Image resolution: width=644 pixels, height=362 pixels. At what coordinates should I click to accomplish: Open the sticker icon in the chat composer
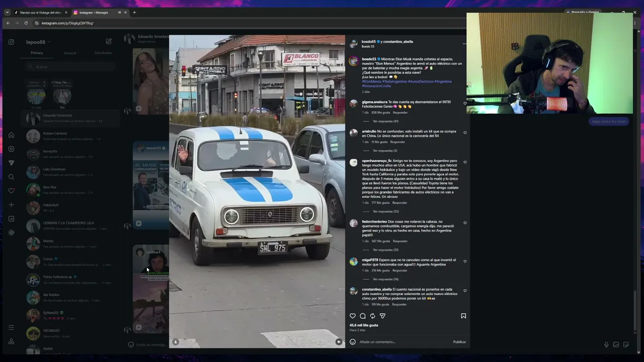pos(626,344)
